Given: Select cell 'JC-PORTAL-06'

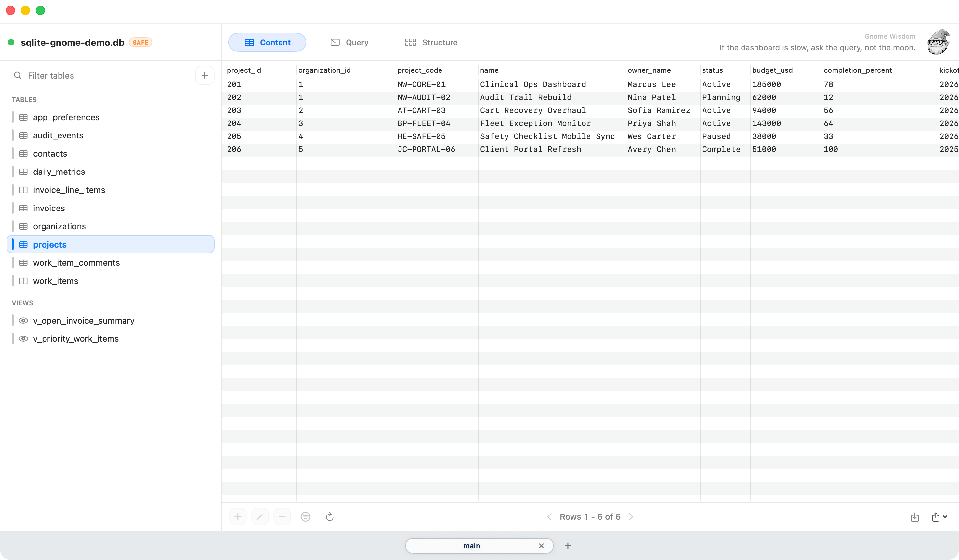Looking at the screenshot, I should [x=437, y=149].
